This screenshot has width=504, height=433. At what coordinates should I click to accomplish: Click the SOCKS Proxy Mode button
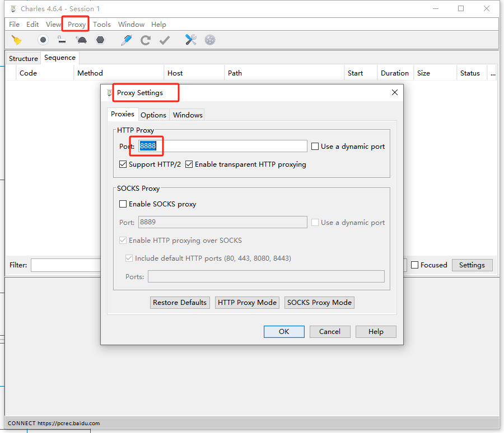pos(319,303)
